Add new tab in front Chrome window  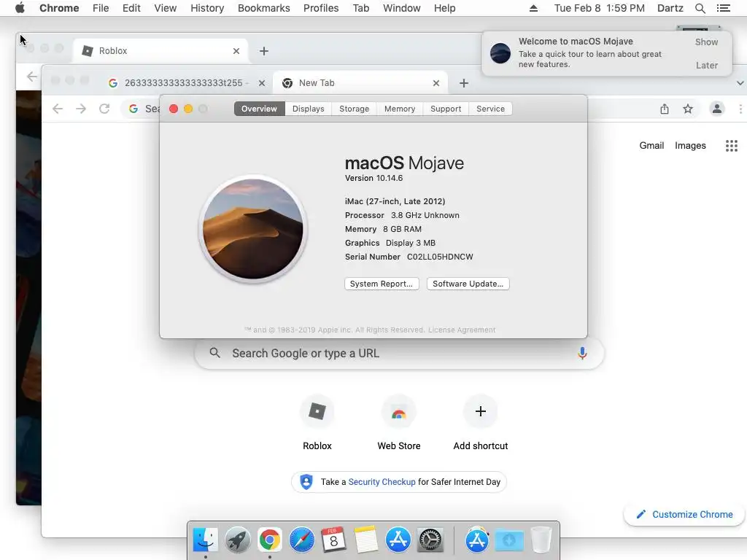pos(463,83)
